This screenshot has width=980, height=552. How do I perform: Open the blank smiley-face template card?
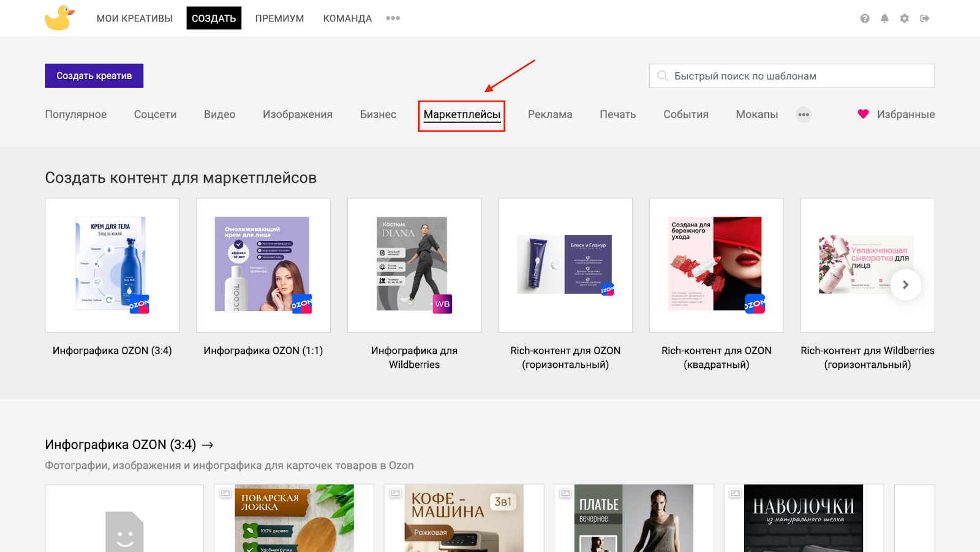pos(124,518)
